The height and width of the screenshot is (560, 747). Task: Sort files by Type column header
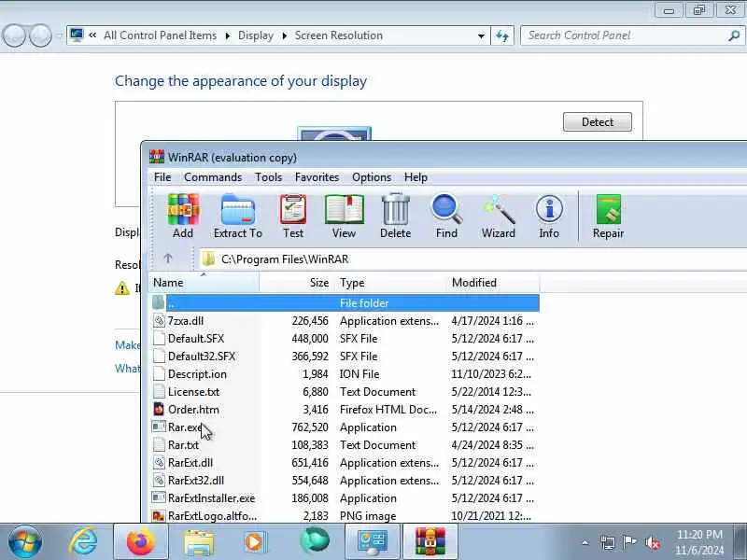pyautogui.click(x=390, y=283)
